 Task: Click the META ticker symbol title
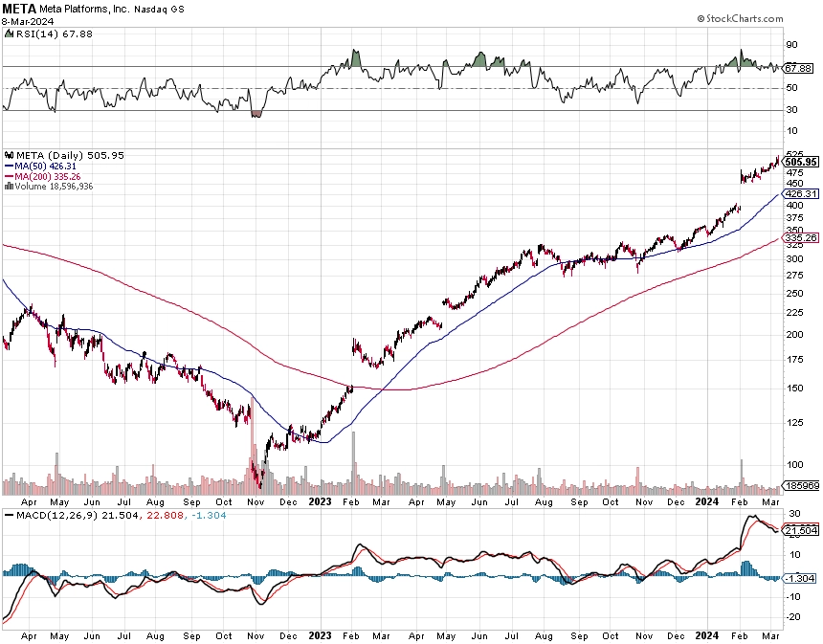coord(19,9)
